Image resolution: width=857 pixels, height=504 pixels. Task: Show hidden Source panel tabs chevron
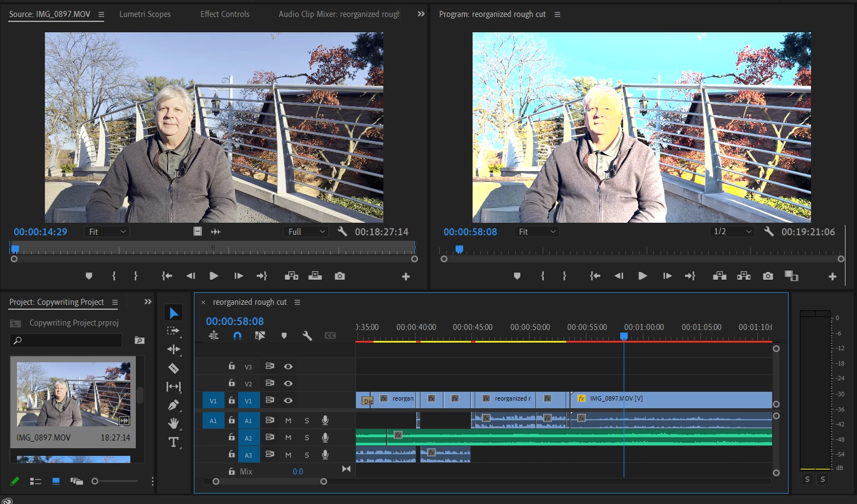[421, 14]
